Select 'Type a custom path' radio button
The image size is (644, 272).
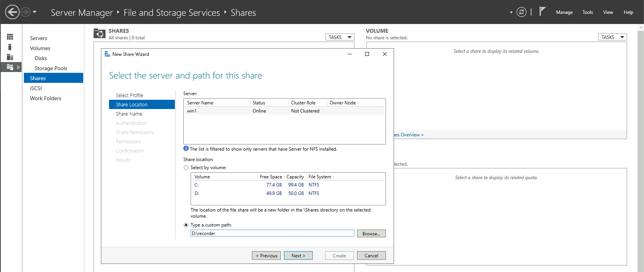point(186,225)
